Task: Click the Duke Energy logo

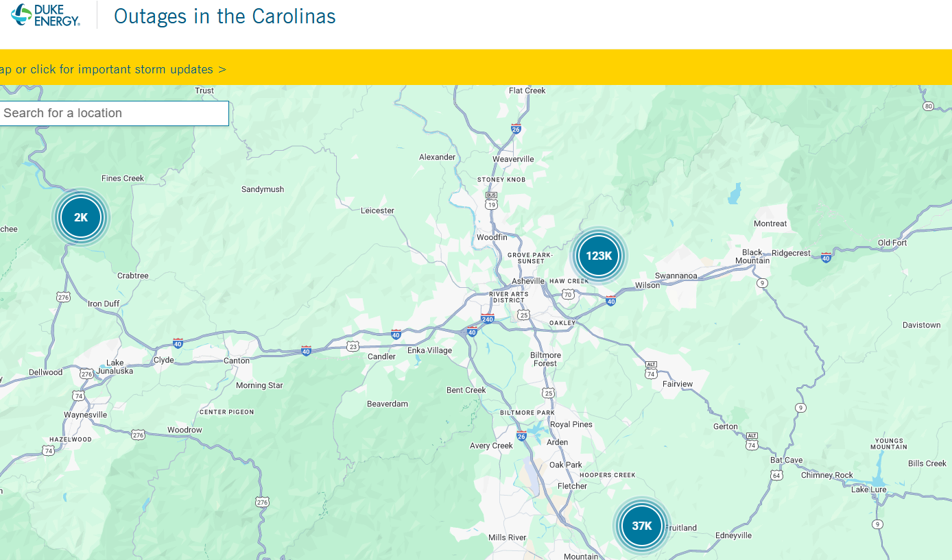Action: (46, 15)
